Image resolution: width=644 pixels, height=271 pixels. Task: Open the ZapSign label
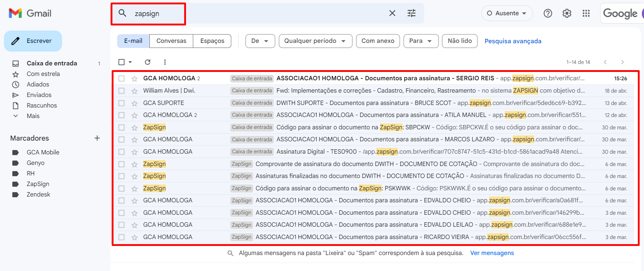coord(38,184)
